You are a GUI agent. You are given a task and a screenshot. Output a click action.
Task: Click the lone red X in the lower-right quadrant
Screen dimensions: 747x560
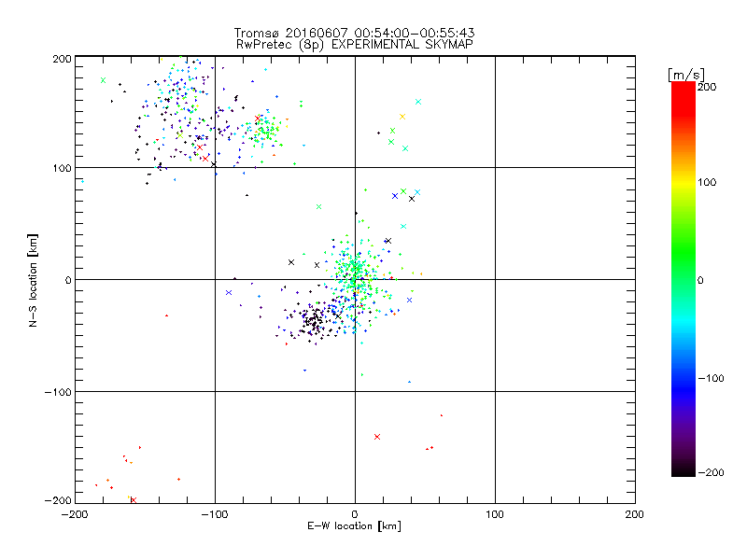pos(377,437)
